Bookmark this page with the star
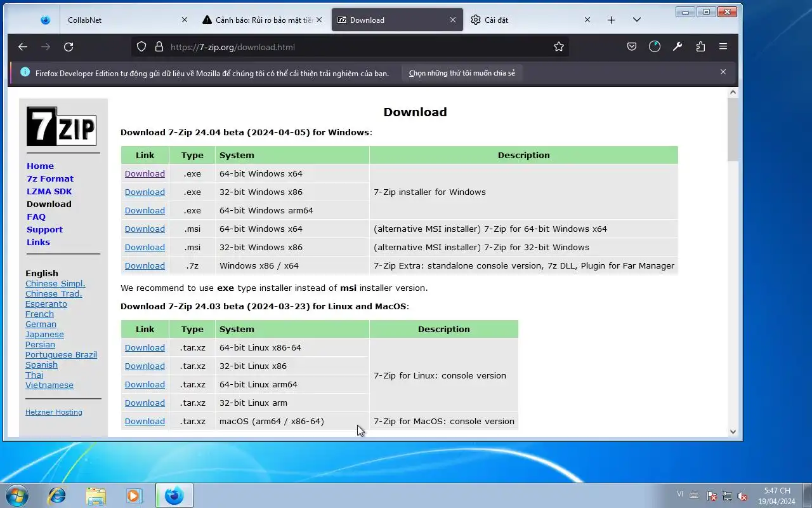Screen dimensions: 812x508 [558, 47]
